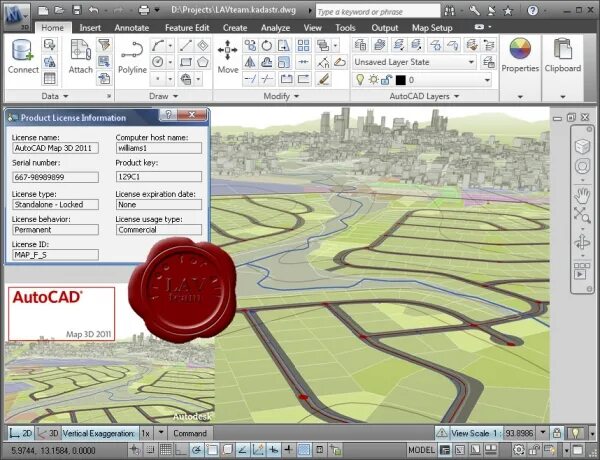The height and width of the screenshot is (460, 600).
Task: Click the SteeringWheels icon in navigation bar
Action: 582,167
